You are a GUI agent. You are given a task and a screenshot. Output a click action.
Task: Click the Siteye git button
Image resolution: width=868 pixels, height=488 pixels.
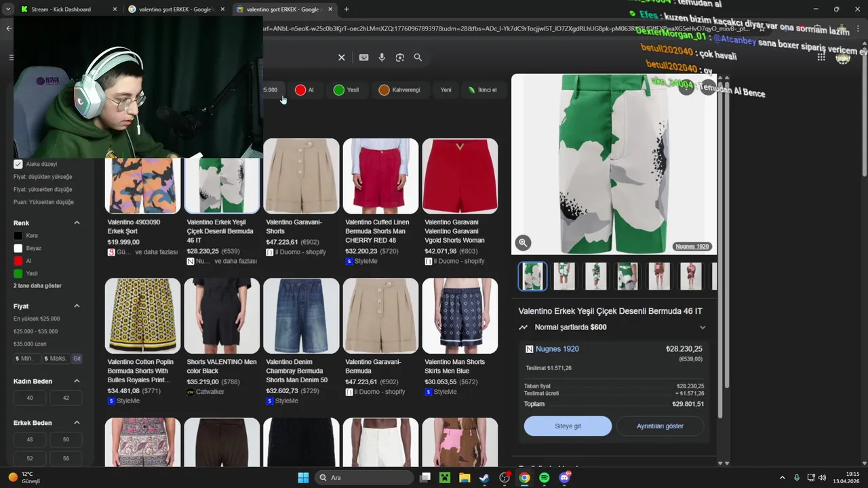click(x=568, y=426)
